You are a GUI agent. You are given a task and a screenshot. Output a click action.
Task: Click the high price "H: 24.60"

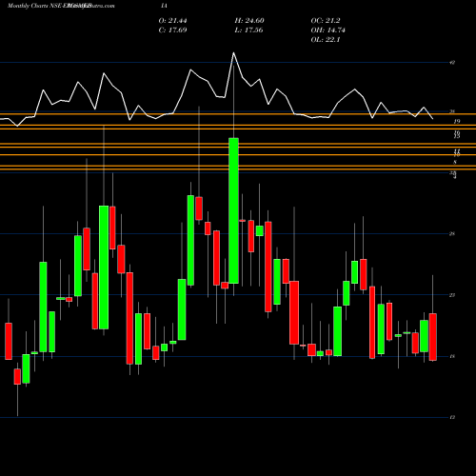click(x=249, y=21)
